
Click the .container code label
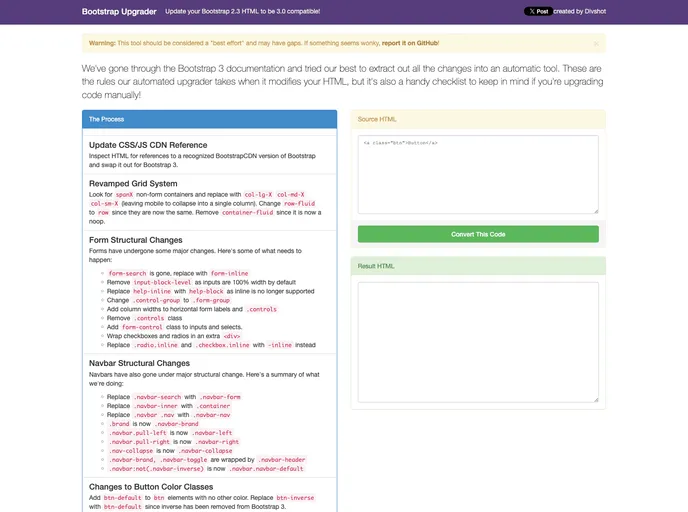pyautogui.click(x=213, y=406)
